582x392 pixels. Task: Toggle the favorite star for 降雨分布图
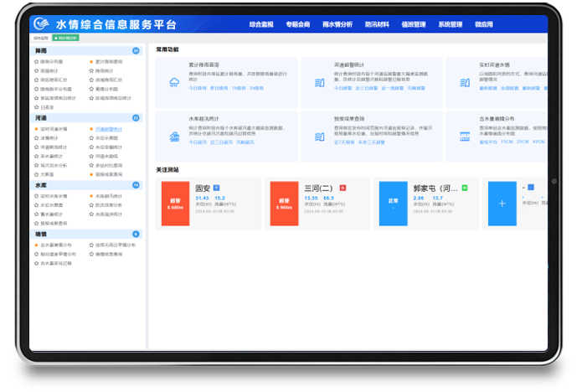(37, 62)
